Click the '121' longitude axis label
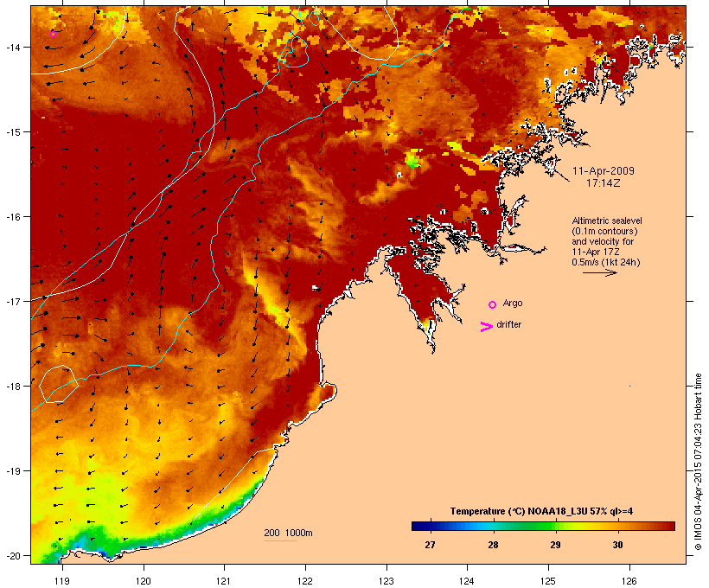Viewport: 709px width, 588px height. coord(224,581)
